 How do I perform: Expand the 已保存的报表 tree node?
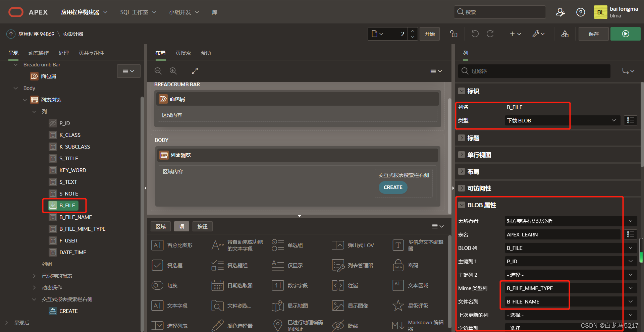click(34, 276)
